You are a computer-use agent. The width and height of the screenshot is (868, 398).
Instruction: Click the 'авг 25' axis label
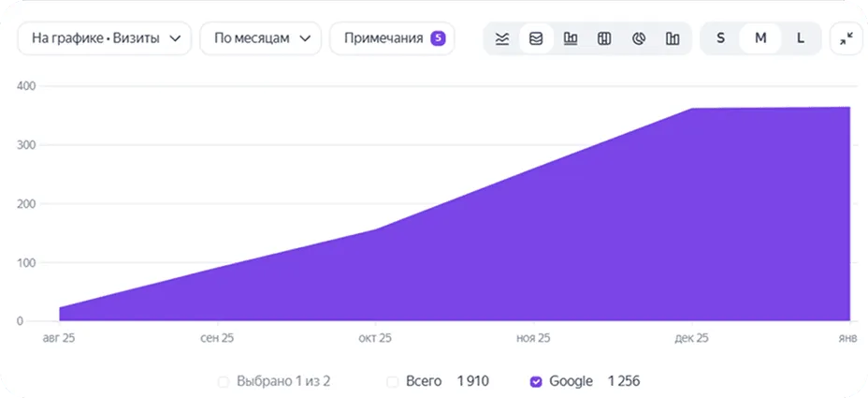(59, 338)
